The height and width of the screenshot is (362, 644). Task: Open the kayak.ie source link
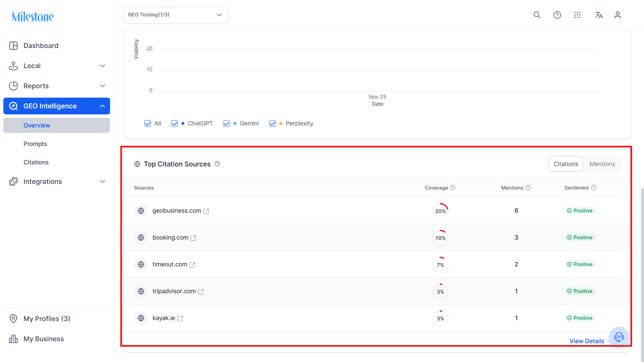(x=164, y=318)
